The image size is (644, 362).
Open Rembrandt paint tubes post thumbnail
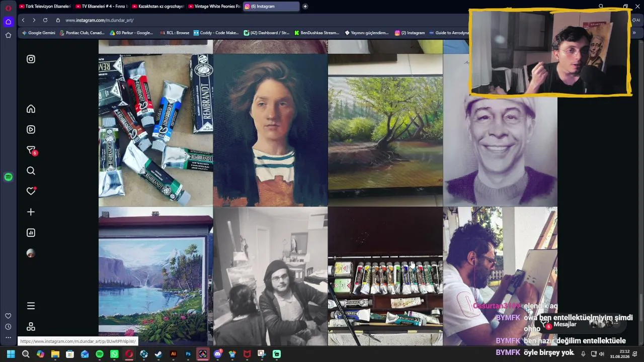click(x=155, y=130)
